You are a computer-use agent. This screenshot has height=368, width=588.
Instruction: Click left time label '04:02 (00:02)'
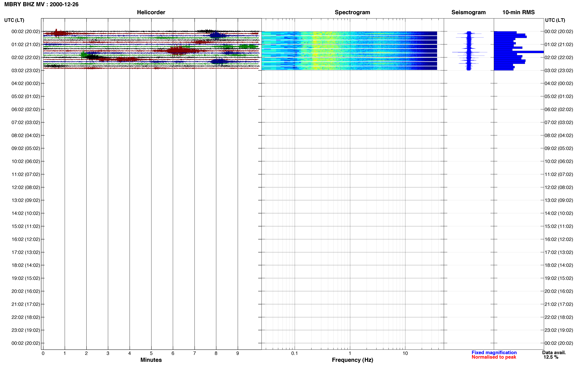tap(26, 83)
